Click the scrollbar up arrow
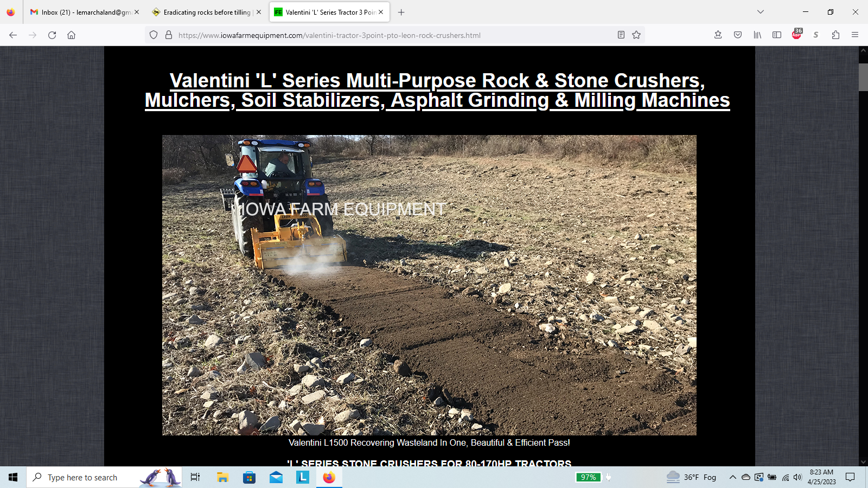 [863, 50]
